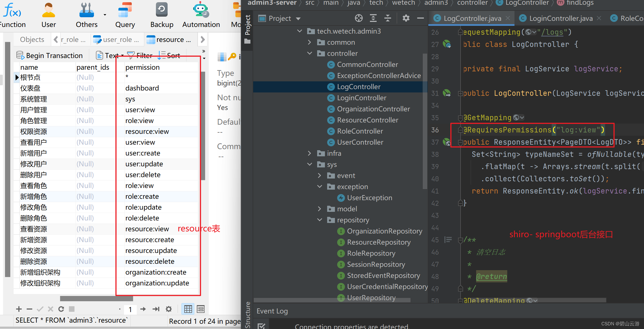The height and width of the screenshot is (329, 644).
Task: Open Project panel settings gear
Action: [x=406, y=18]
